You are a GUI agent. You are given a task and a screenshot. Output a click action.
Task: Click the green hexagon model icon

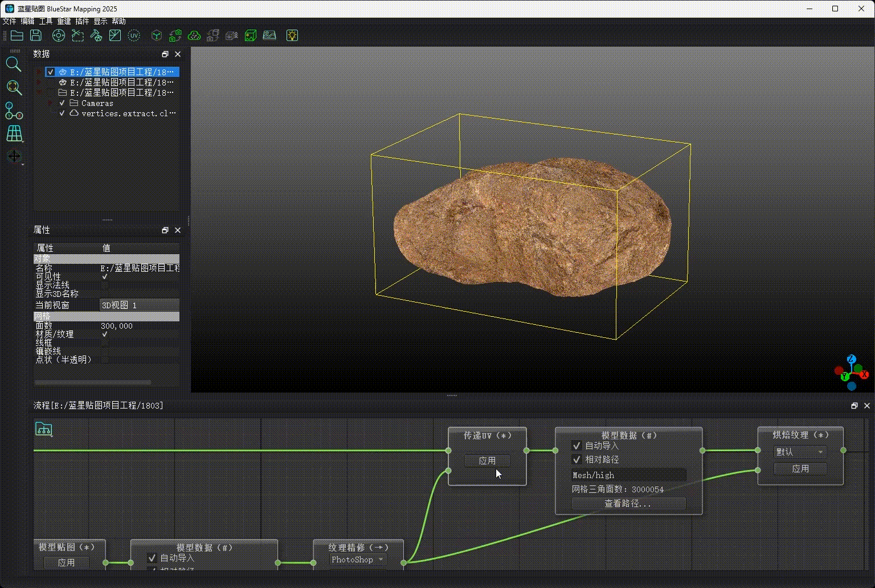click(157, 35)
